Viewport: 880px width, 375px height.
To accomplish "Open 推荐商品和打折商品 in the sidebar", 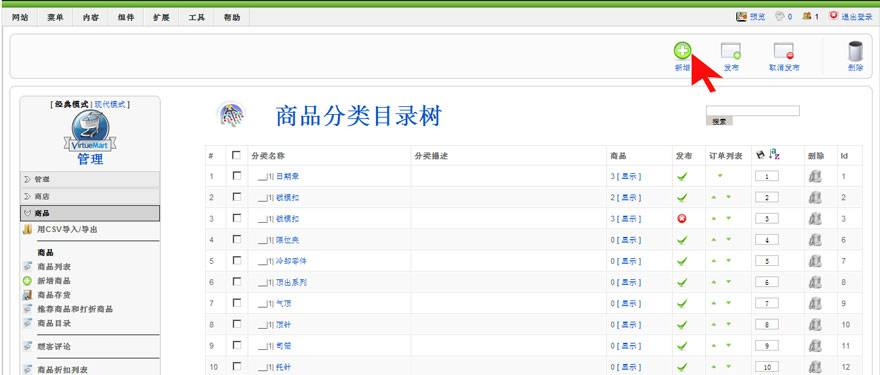I will point(75,309).
